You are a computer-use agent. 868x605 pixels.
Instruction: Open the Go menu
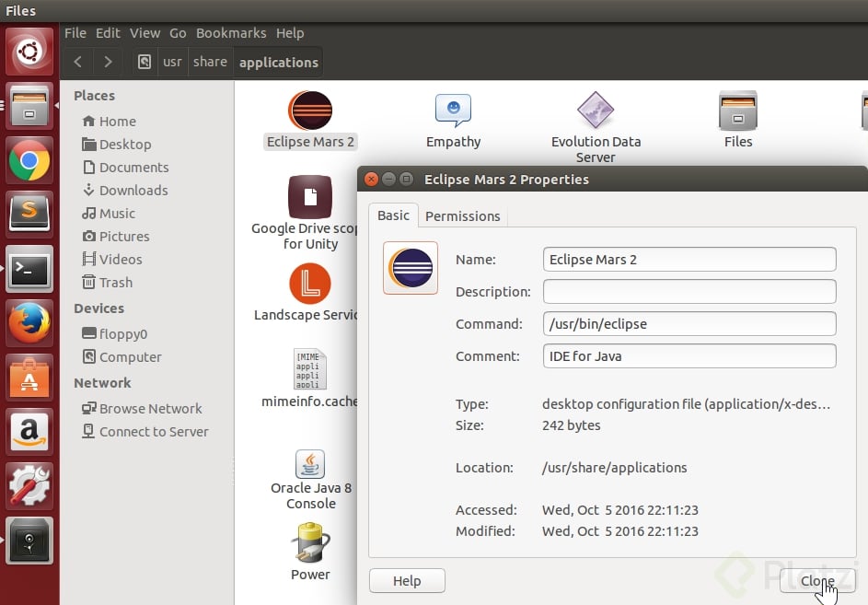pyautogui.click(x=178, y=33)
